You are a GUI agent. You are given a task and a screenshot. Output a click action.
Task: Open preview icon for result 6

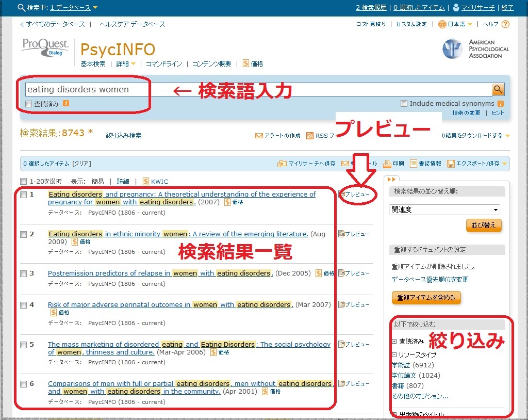click(341, 383)
